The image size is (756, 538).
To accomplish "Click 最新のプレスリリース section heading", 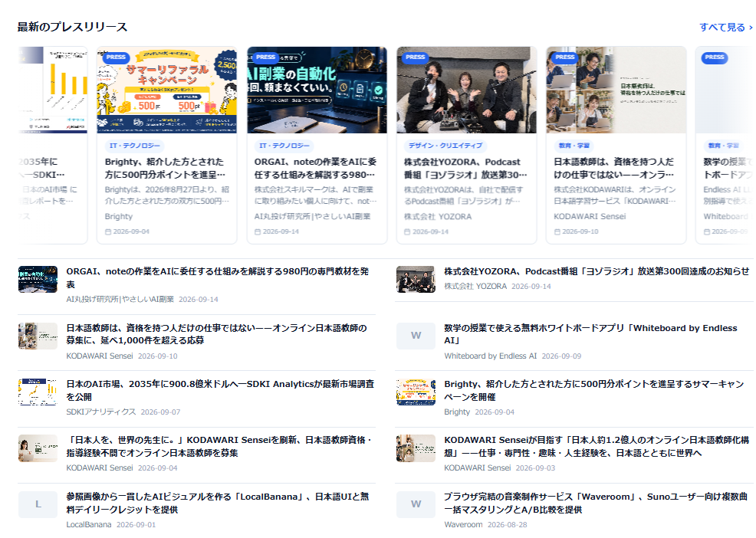I will pyautogui.click(x=72, y=27).
